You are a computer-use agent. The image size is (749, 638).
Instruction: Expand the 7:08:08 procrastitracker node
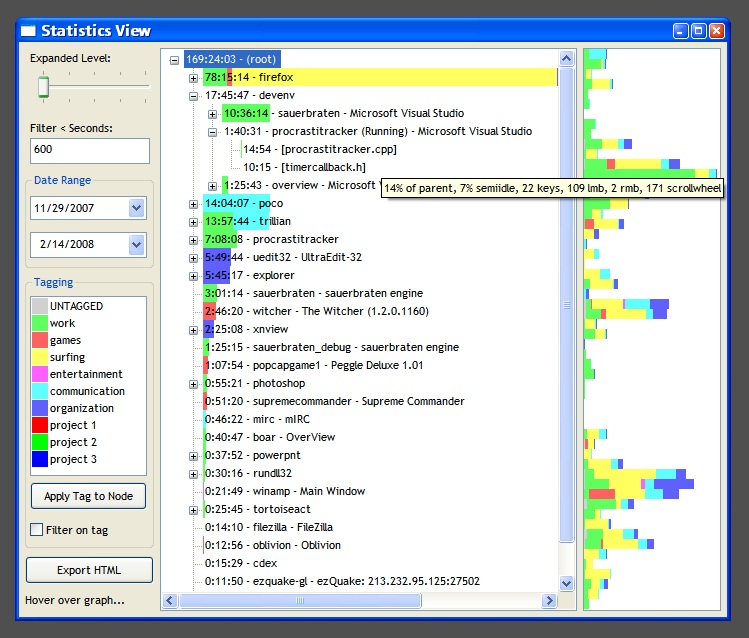click(x=193, y=240)
